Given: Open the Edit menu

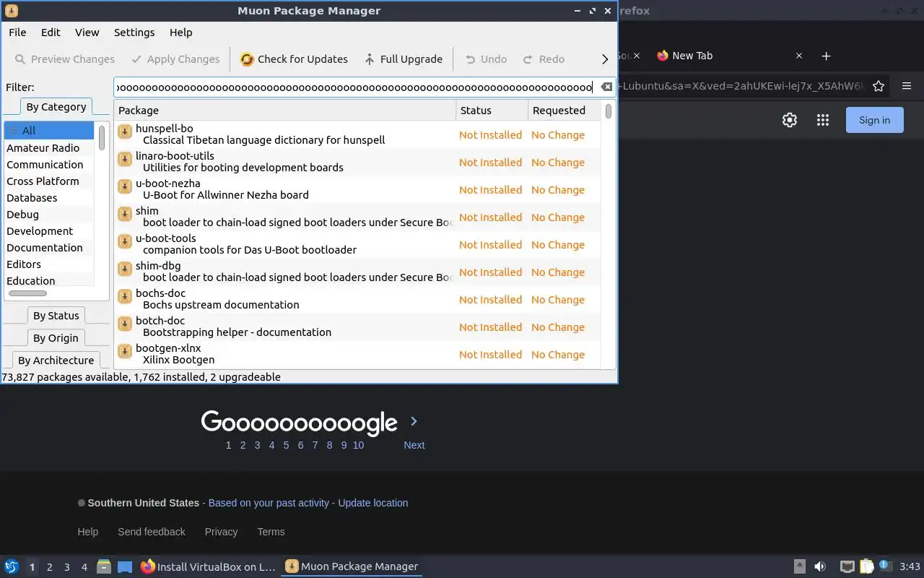Looking at the screenshot, I should click(x=51, y=33).
